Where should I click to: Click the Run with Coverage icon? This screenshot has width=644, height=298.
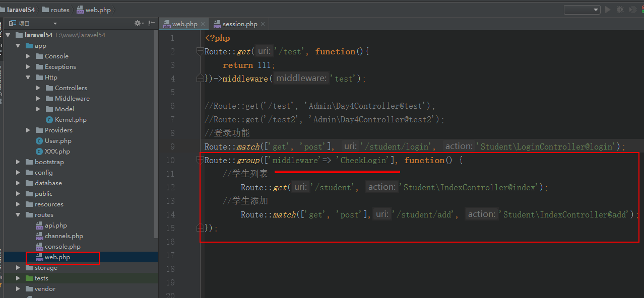click(x=632, y=10)
